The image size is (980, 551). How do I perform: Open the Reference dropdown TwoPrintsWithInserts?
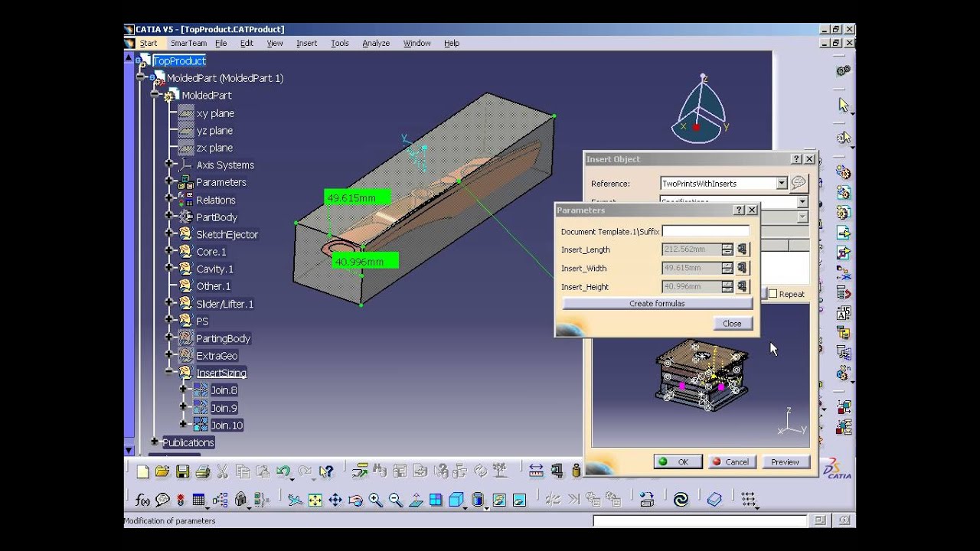pos(781,184)
